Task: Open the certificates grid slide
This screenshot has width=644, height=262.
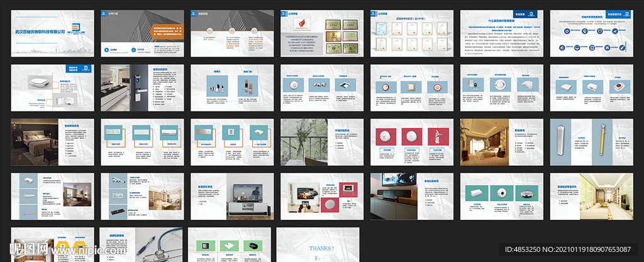Action: pos(411,33)
